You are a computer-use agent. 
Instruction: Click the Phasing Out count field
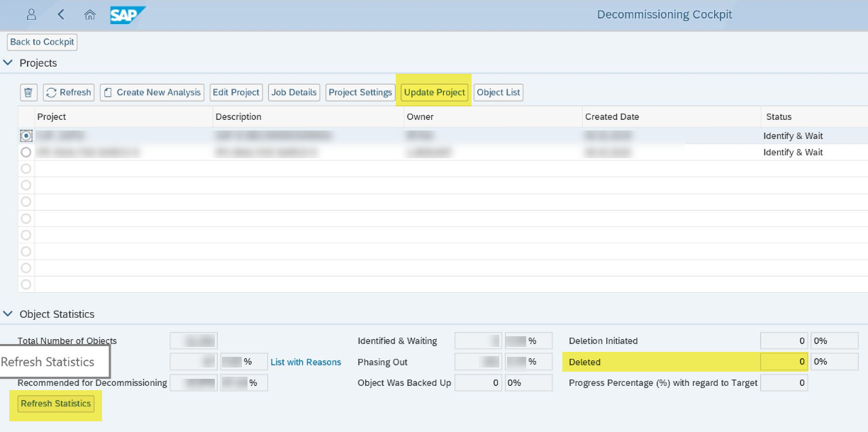pos(478,362)
